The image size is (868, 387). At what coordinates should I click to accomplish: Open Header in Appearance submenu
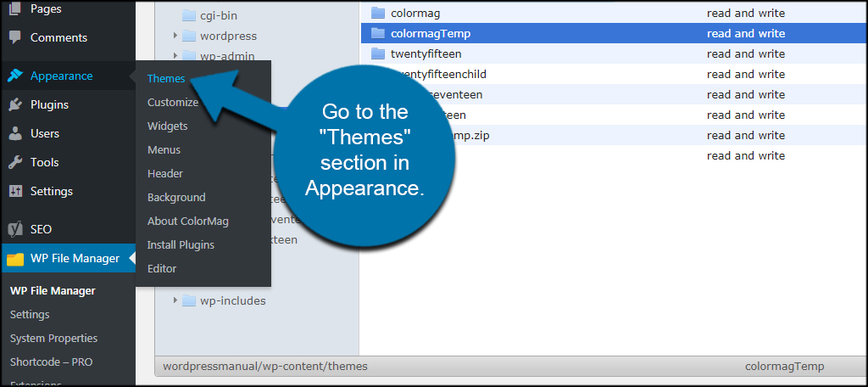[x=165, y=173]
